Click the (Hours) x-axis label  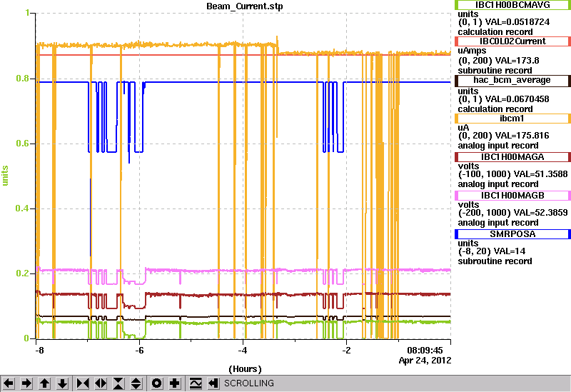[x=245, y=369]
